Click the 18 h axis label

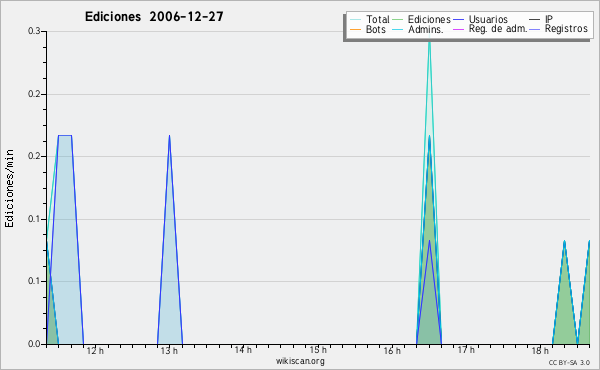tap(540, 350)
